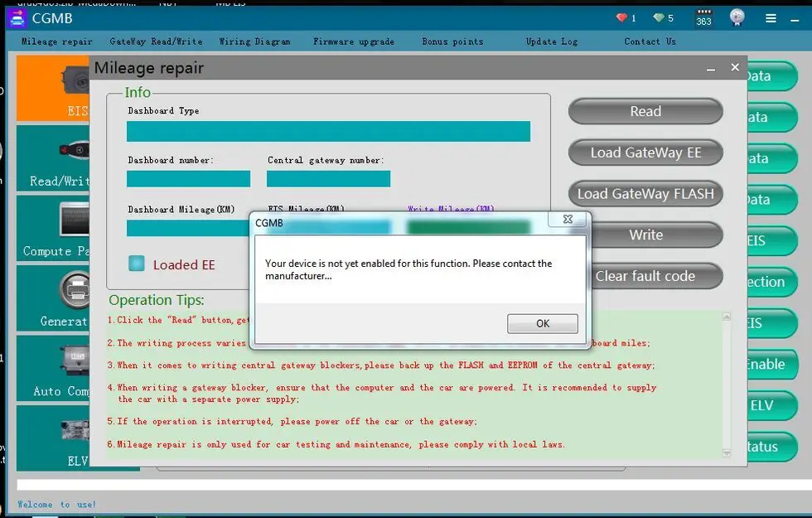Open the Bonus points menu
This screenshot has height=518, width=812.
[452, 41]
